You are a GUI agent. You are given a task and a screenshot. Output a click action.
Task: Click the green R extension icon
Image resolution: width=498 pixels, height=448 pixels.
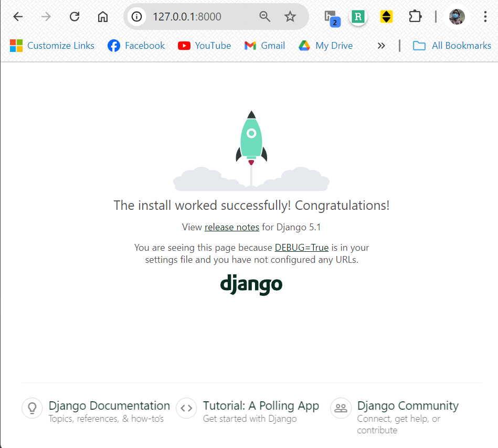pos(358,17)
